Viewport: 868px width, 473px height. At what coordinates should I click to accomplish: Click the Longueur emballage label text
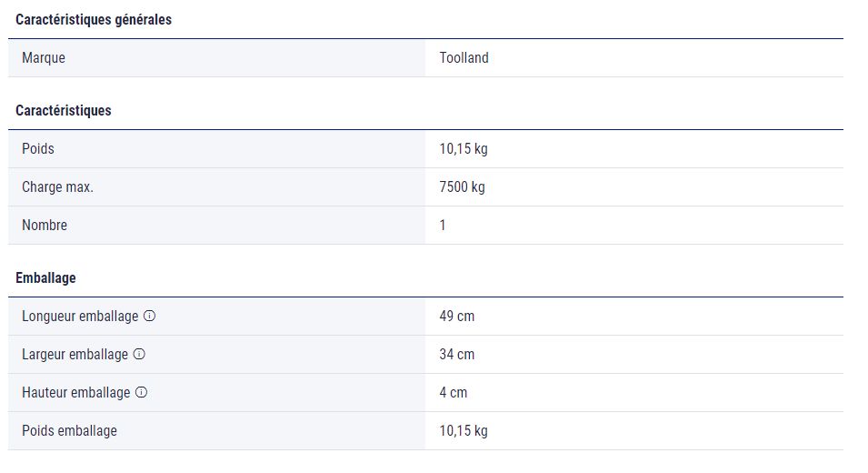pos(80,317)
